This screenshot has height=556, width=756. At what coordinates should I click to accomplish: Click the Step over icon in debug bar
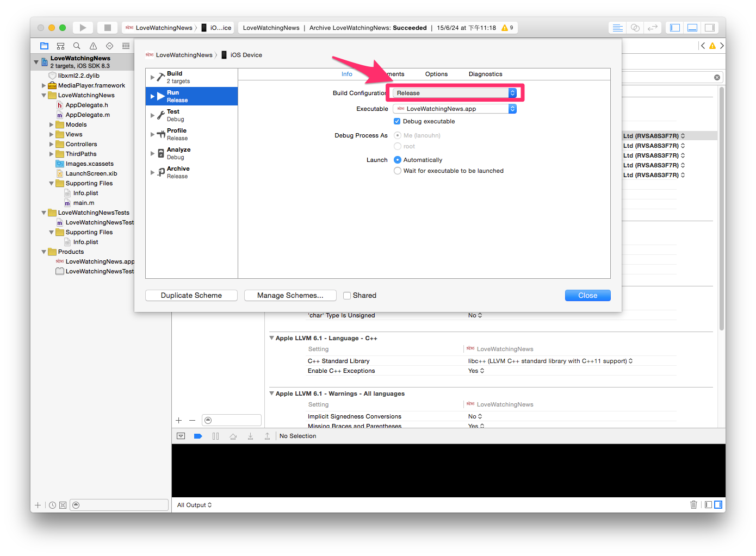click(x=233, y=436)
